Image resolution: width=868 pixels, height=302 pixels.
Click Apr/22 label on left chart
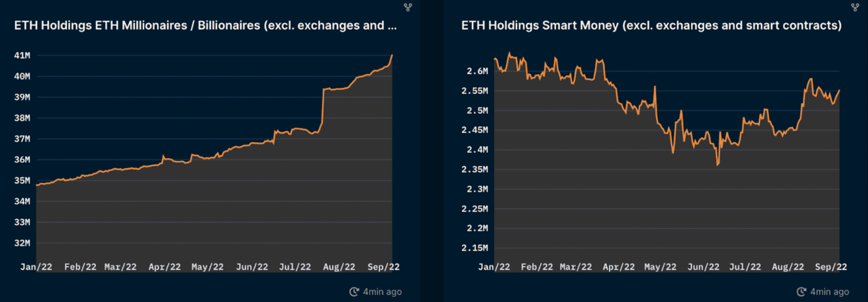[x=165, y=267]
